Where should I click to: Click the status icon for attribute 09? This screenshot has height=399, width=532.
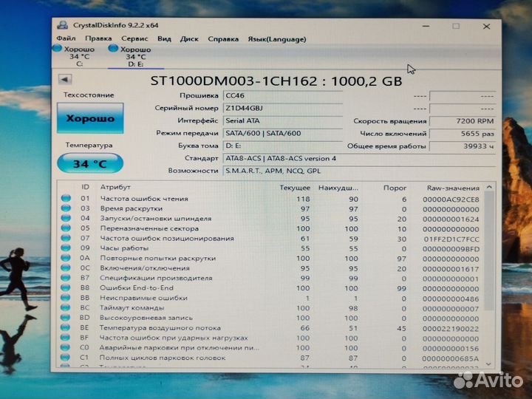(x=66, y=248)
